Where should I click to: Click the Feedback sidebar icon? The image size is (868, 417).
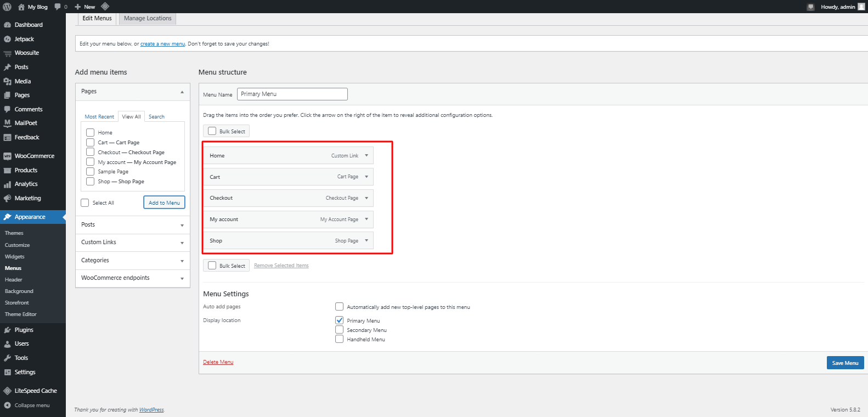[x=7, y=137]
